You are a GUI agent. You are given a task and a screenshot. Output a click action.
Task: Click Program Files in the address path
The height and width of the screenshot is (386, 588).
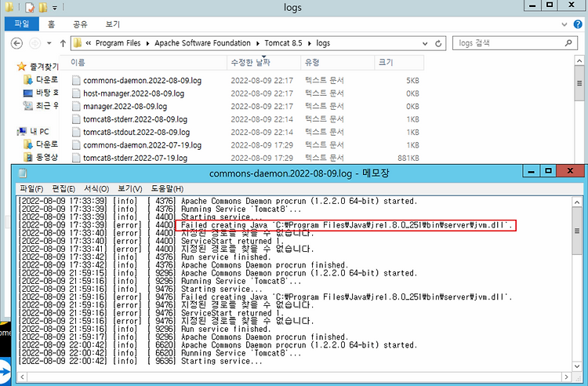118,43
